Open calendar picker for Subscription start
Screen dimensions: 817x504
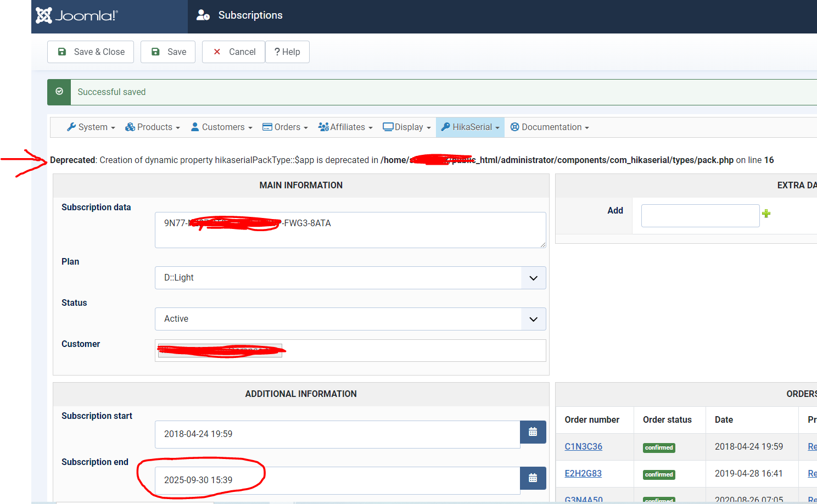click(x=533, y=432)
